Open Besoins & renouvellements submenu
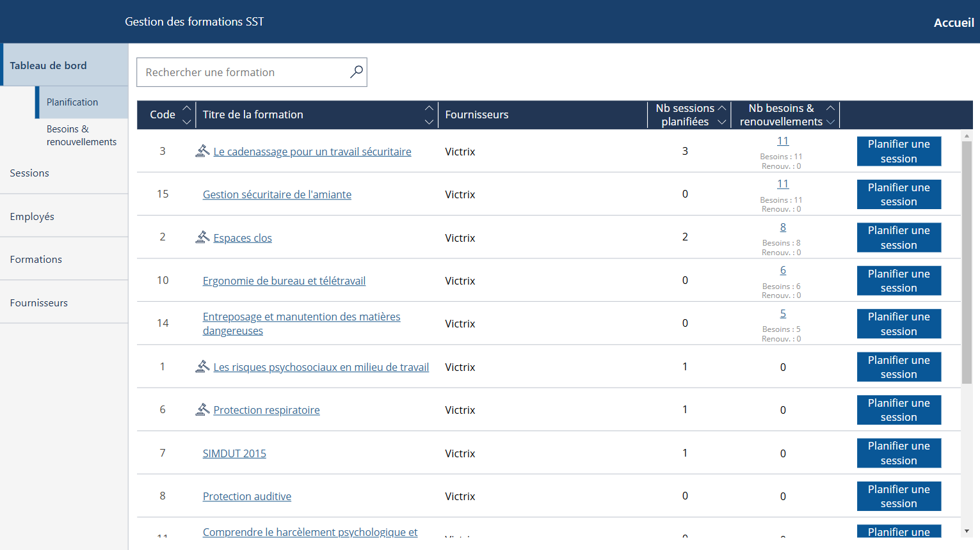 81,136
